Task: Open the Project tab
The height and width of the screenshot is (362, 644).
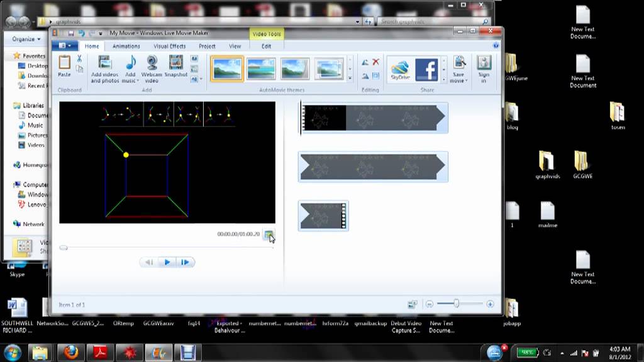Action: [x=207, y=47]
